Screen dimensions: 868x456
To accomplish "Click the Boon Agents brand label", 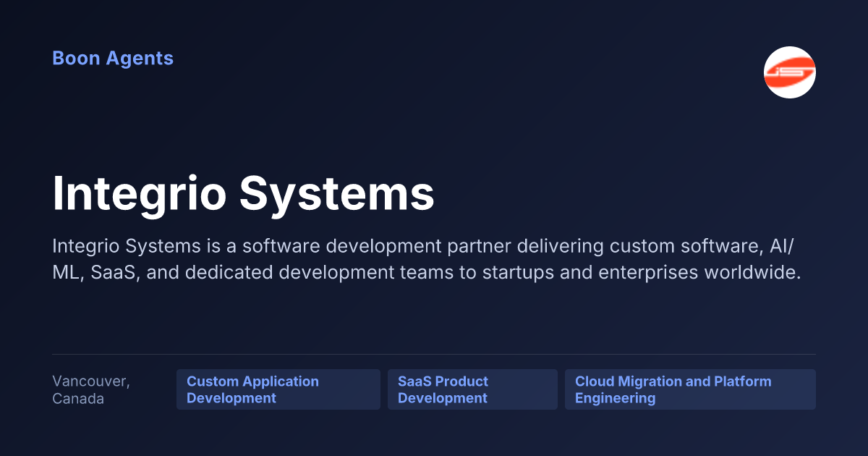I will [x=113, y=59].
